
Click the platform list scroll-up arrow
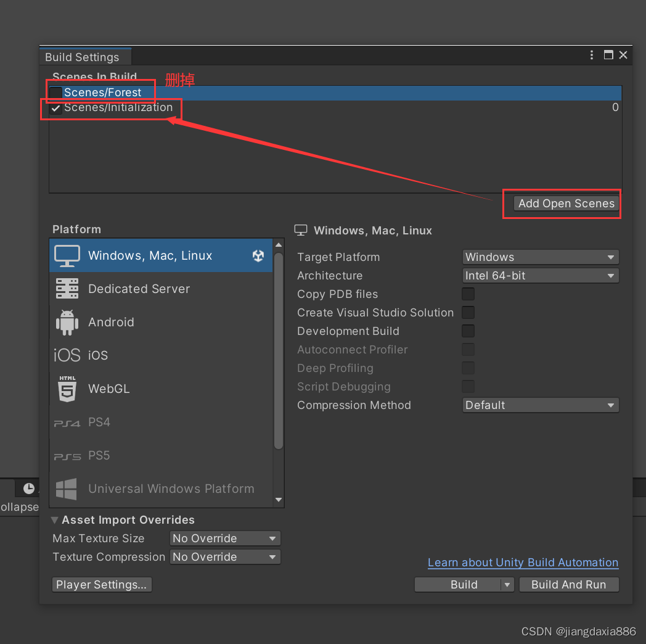(x=279, y=245)
